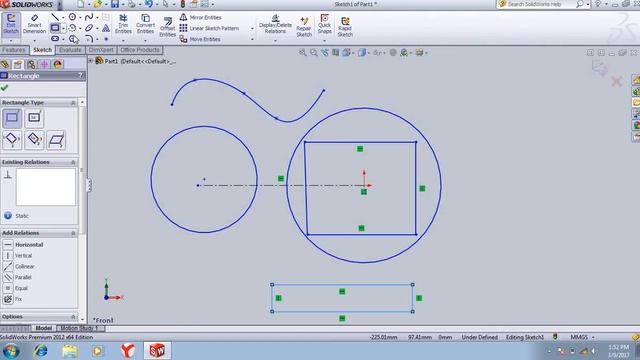Choose Center Rectangle type in panel
The width and height of the screenshot is (640, 360).
(34, 118)
